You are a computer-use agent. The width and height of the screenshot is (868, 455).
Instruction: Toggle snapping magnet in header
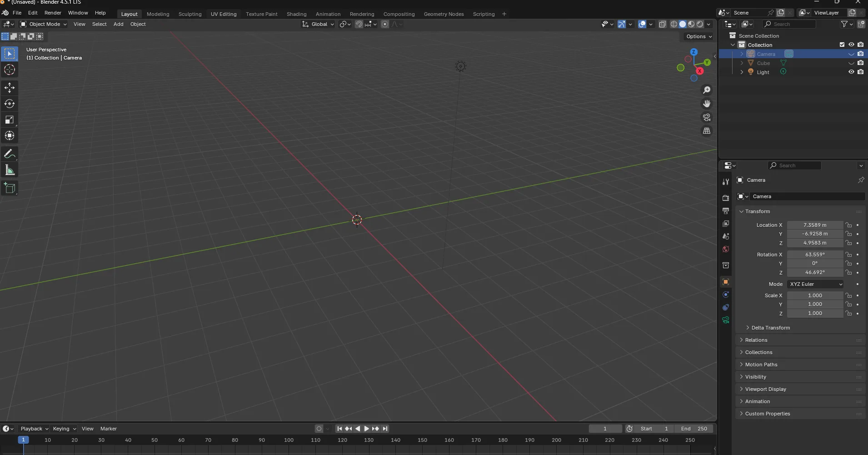coord(359,24)
